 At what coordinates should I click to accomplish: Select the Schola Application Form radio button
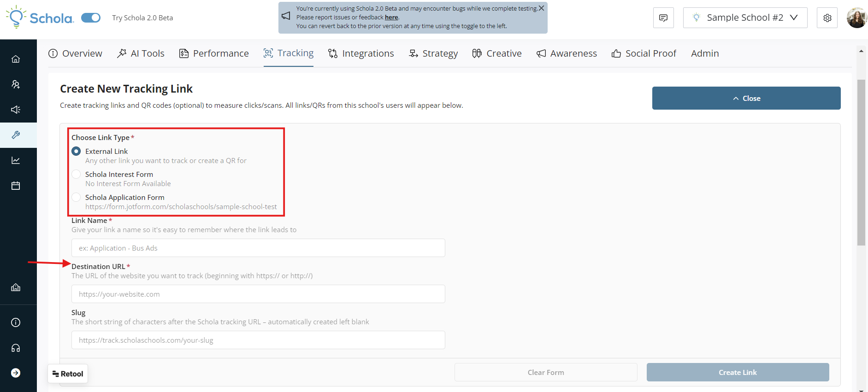[76, 197]
